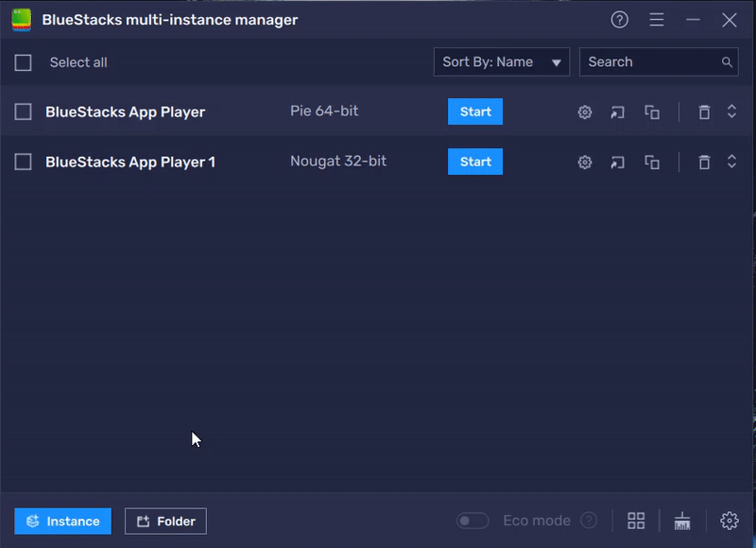The image size is (756, 548).
Task: Reorder arrows for Nougat 32-bit instance
Action: pyautogui.click(x=731, y=162)
